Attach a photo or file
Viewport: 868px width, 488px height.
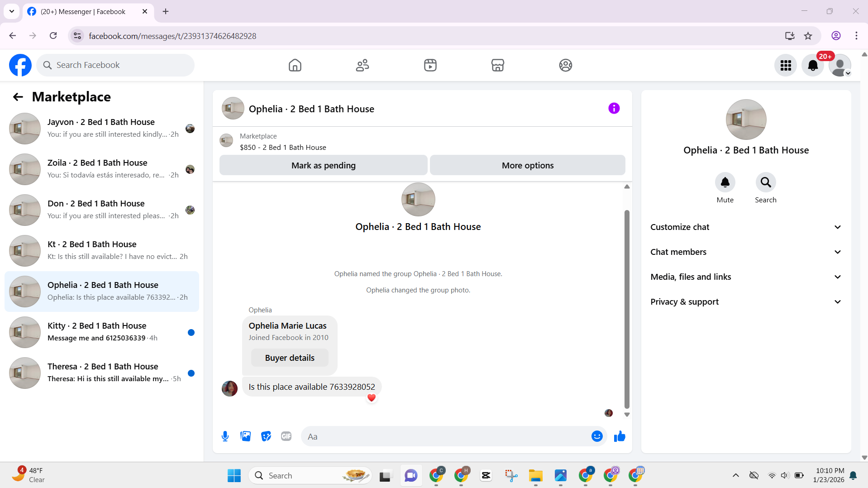(x=246, y=436)
